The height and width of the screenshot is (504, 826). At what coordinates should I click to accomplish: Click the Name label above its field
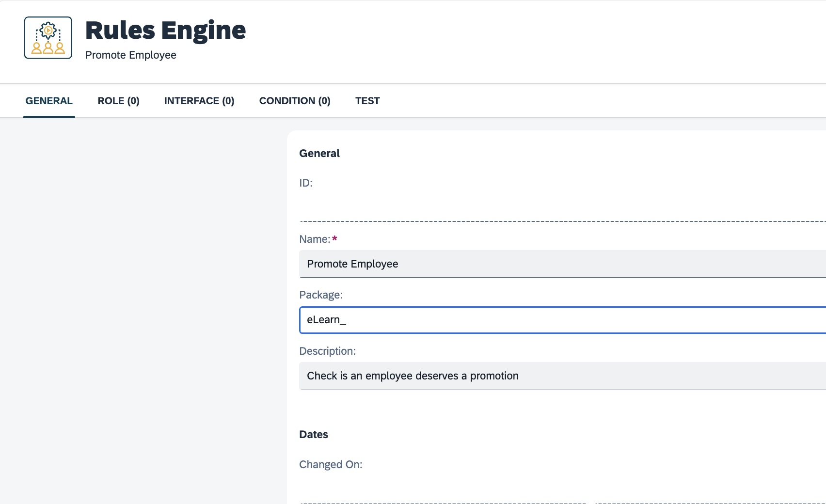[314, 238]
